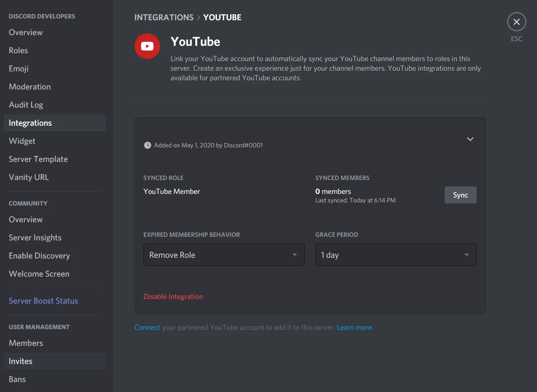Open the Learn more link
The width and height of the screenshot is (537, 392).
[x=354, y=327]
